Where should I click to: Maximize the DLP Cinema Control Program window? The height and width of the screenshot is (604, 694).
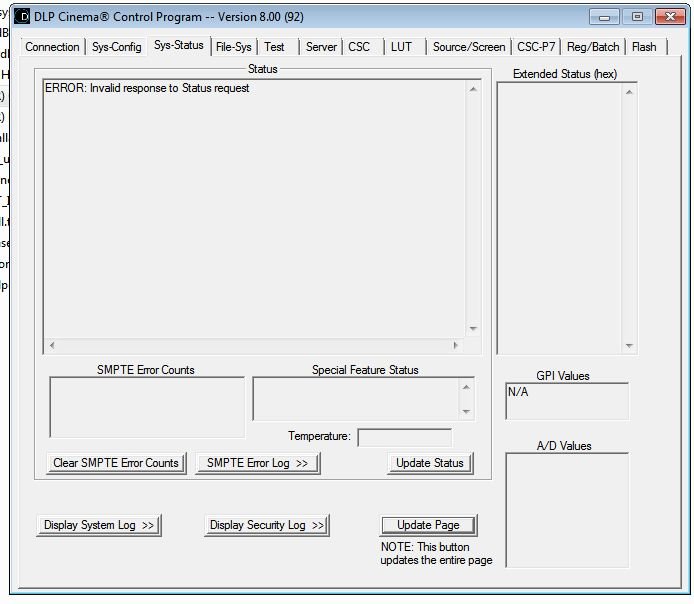coord(637,17)
